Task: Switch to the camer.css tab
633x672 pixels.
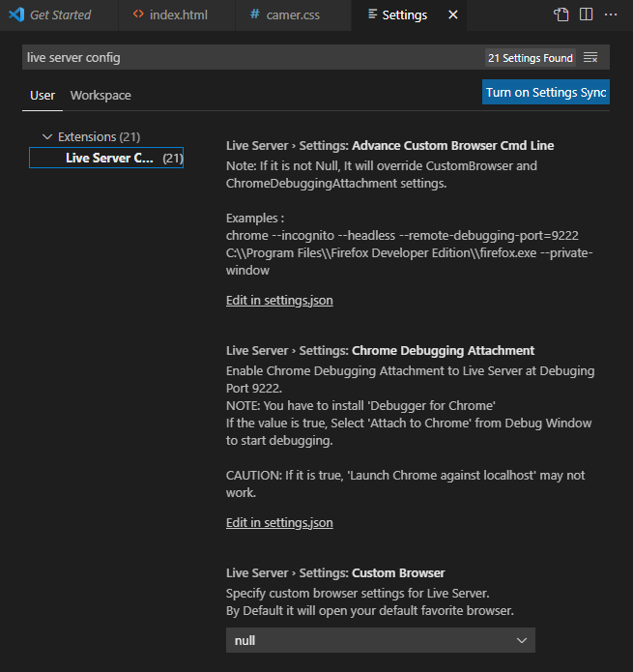Action: [x=293, y=15]
